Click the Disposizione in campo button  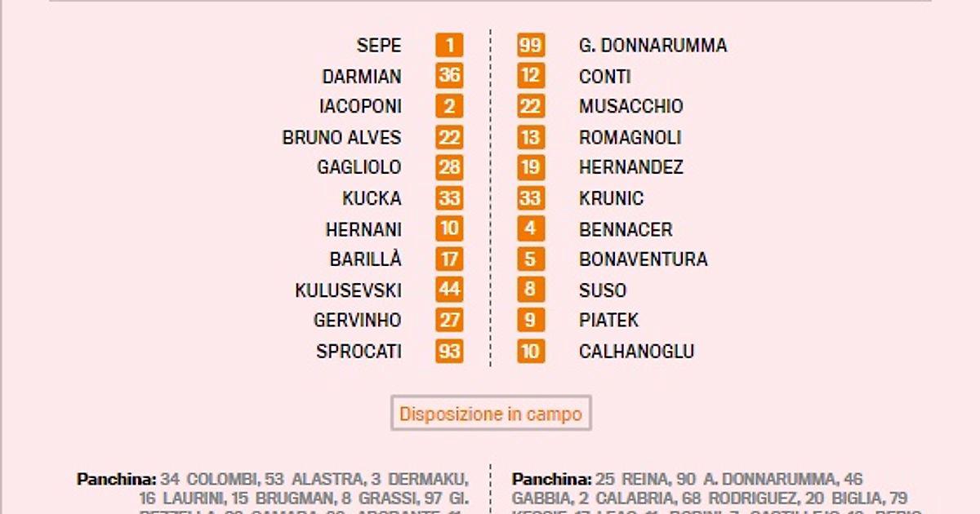tap(490, 414)
